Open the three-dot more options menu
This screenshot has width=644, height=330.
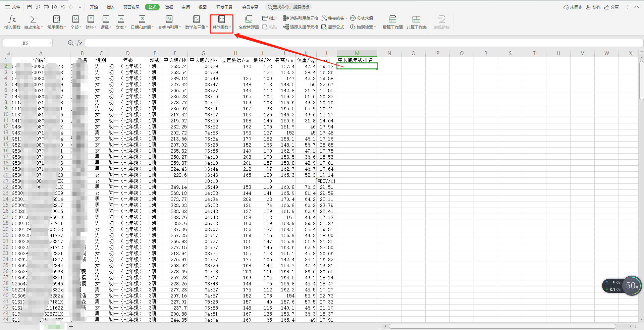628,7
